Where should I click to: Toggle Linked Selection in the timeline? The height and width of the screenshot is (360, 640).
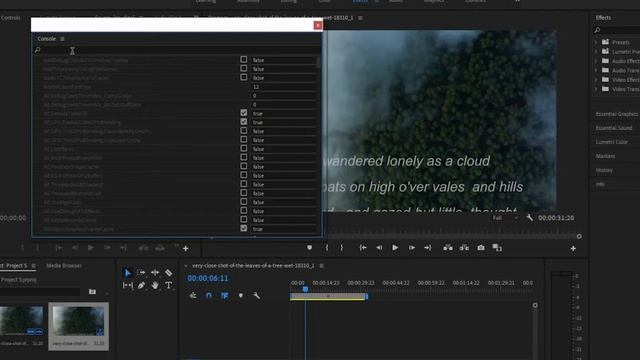pos(224,296)
